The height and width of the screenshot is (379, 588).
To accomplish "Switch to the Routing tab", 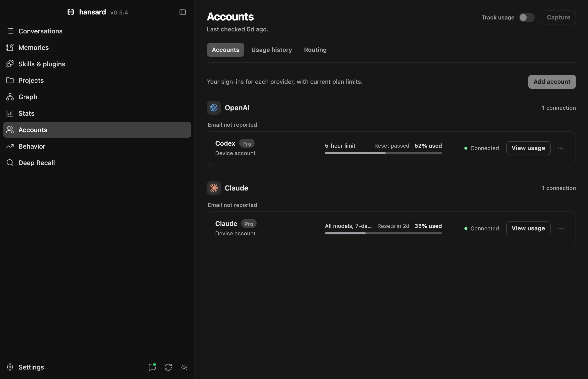I will [x=315, y=50].
